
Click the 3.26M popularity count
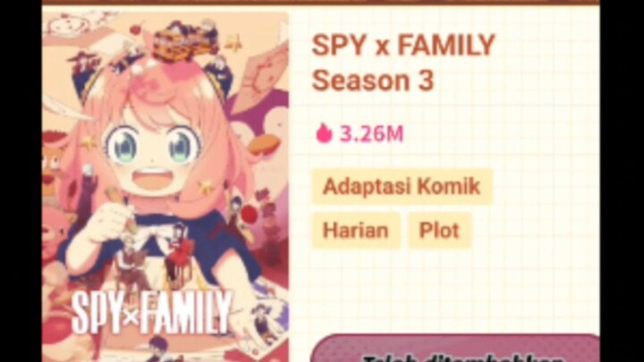(372, 134)
